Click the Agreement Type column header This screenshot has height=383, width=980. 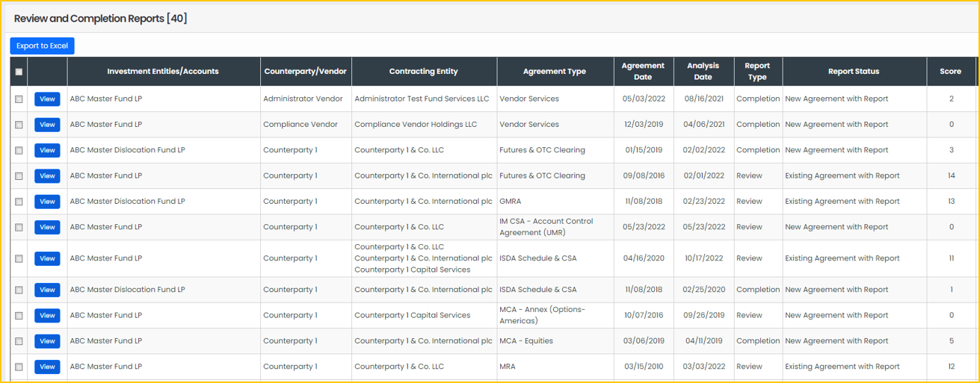[x=555, y=72]
